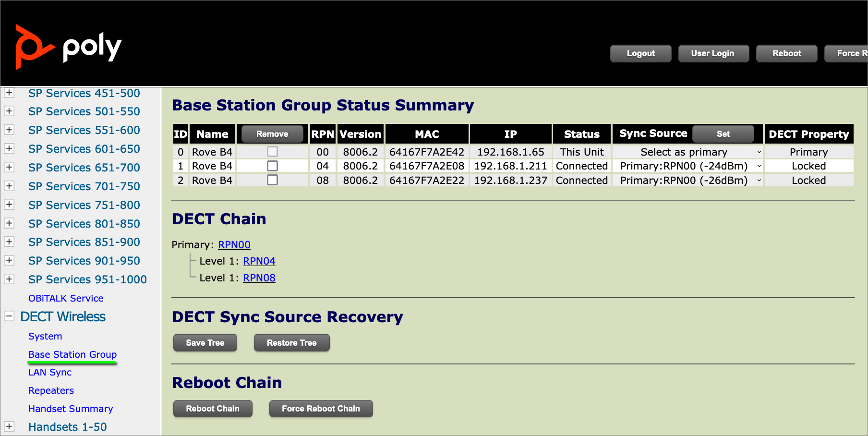Screen dimensions: 868x436
Task: Open Sync Source dropdown for base ID 1
Action: [687, 166]
